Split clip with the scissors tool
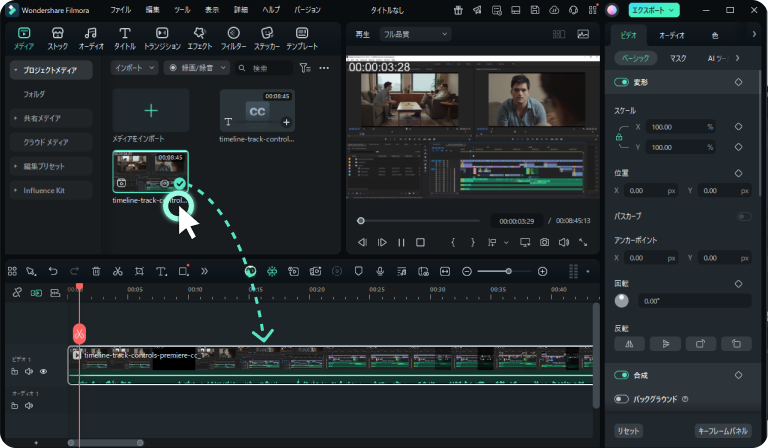The height and width of the screenshot is (448, 768). [x=118, y=271]
